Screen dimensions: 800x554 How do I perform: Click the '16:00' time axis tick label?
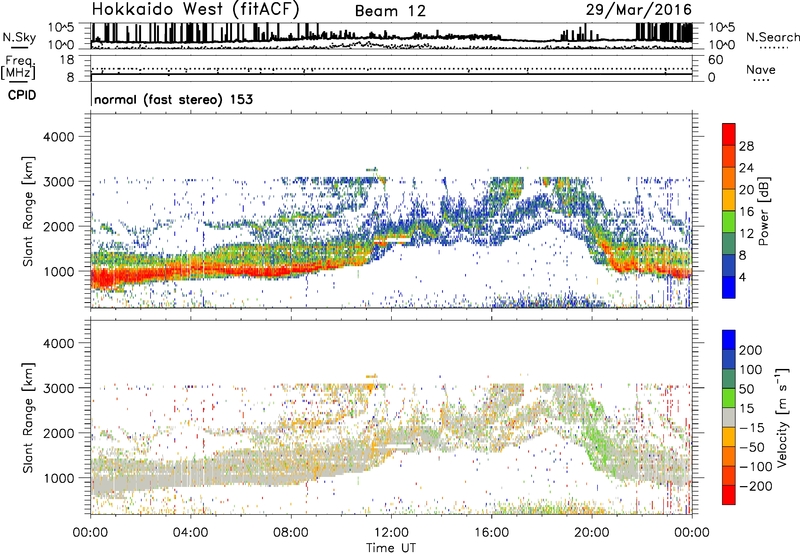pos(491,533)
